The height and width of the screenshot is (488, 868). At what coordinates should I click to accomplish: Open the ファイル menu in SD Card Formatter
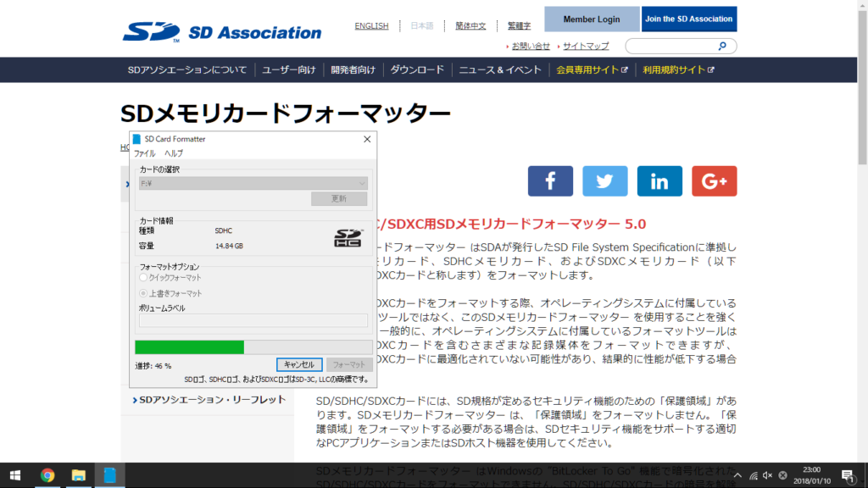[144, 153]
